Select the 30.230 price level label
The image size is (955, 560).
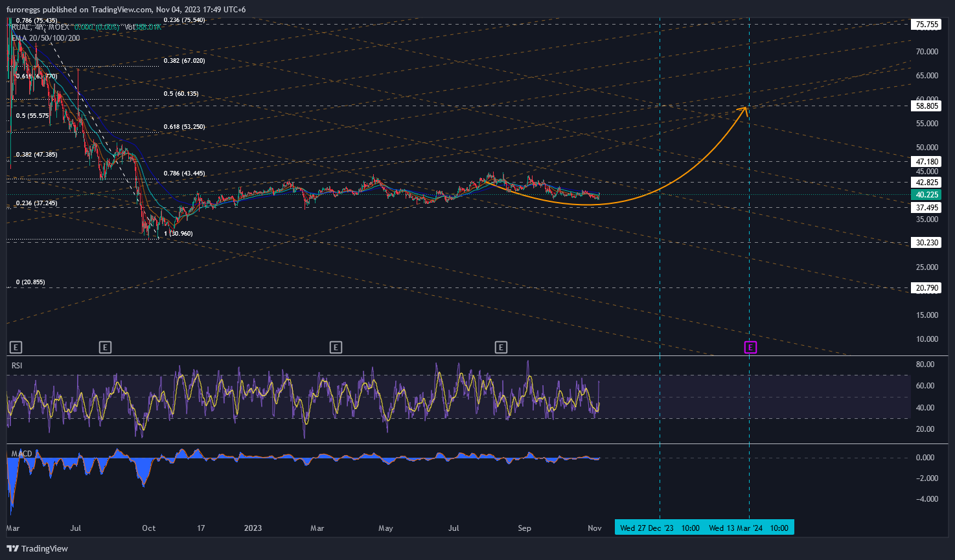click(926, 243)
